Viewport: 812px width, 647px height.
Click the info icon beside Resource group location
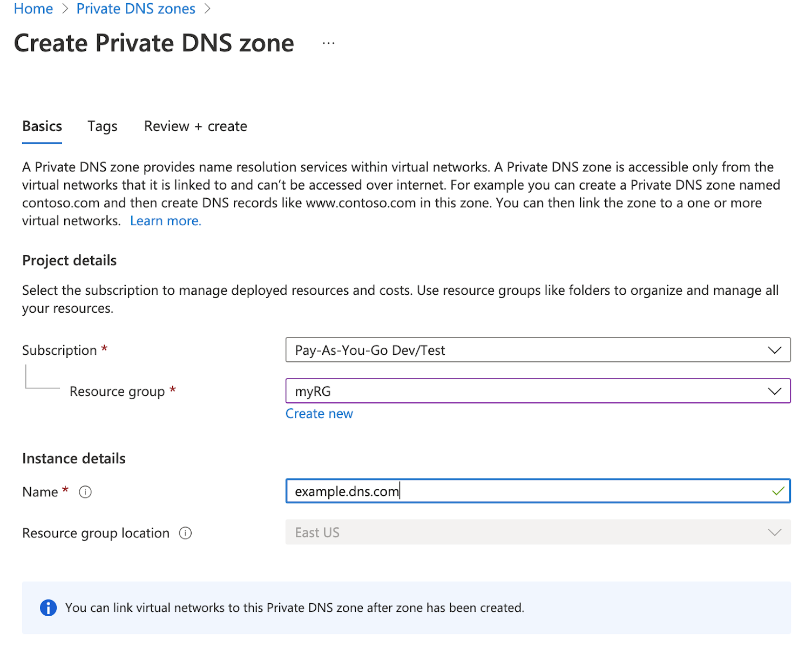[x=185, y=533]
